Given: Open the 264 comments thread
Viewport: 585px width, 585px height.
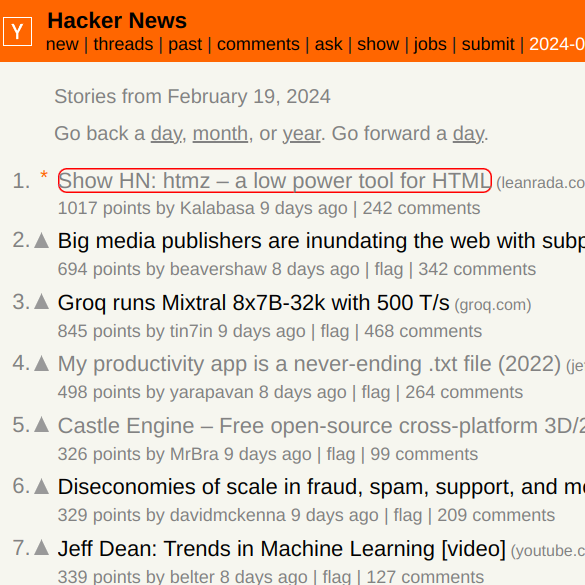Looking at the screenshot, I should [464, 392].
